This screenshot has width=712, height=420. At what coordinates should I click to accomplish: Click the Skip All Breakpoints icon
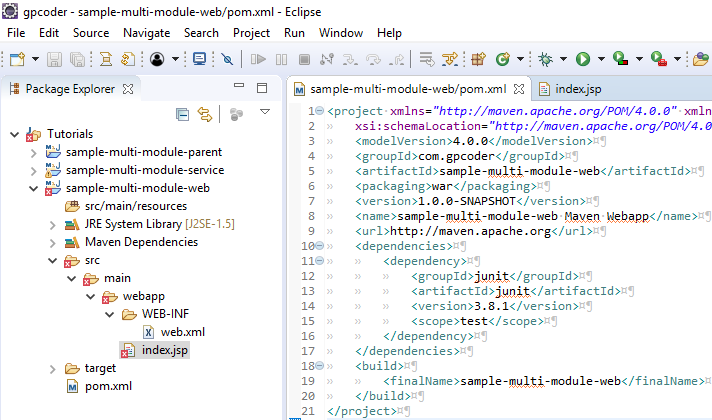[227, 60]
